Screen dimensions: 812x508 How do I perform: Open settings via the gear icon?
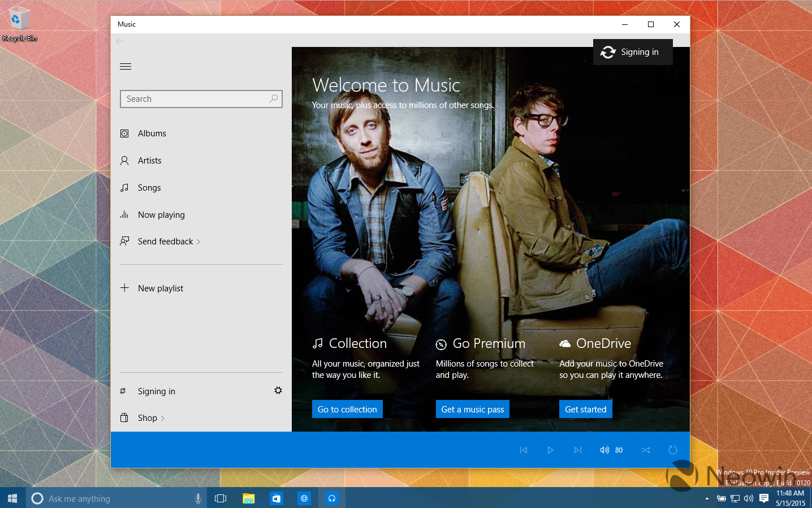(x=278, y=390)
